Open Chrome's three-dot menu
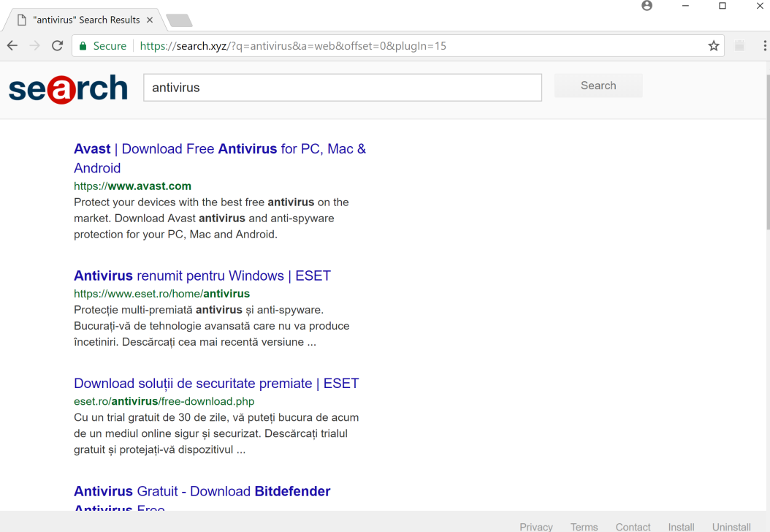This screenshot has height=532, width=770. [x=765, y=46]
